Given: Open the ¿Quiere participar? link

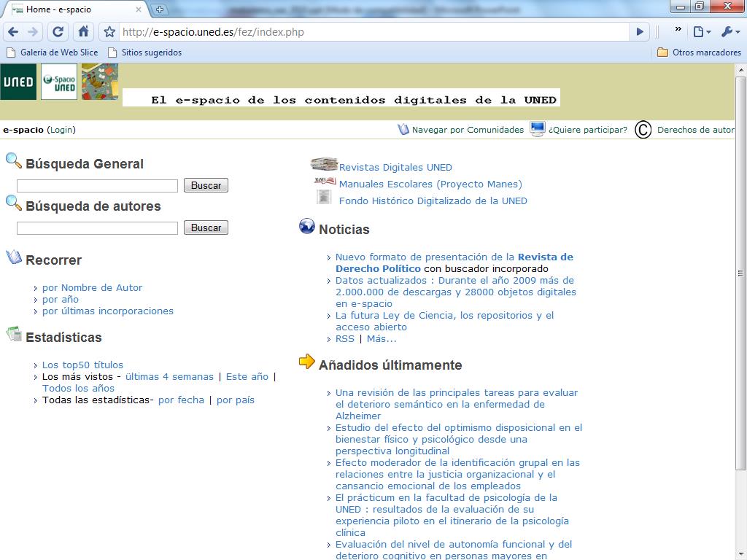Looking at the screenshot, I should point(588,130).
